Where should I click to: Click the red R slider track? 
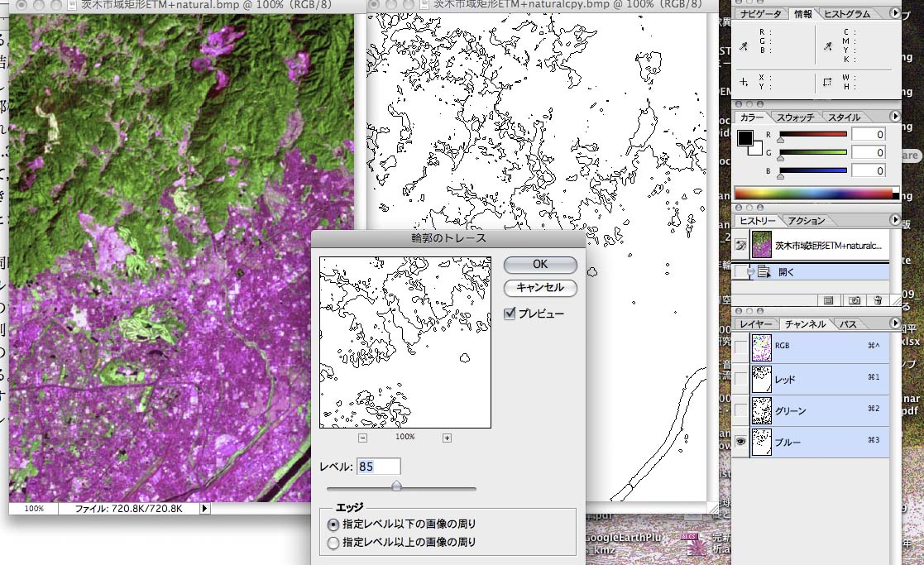813,134
